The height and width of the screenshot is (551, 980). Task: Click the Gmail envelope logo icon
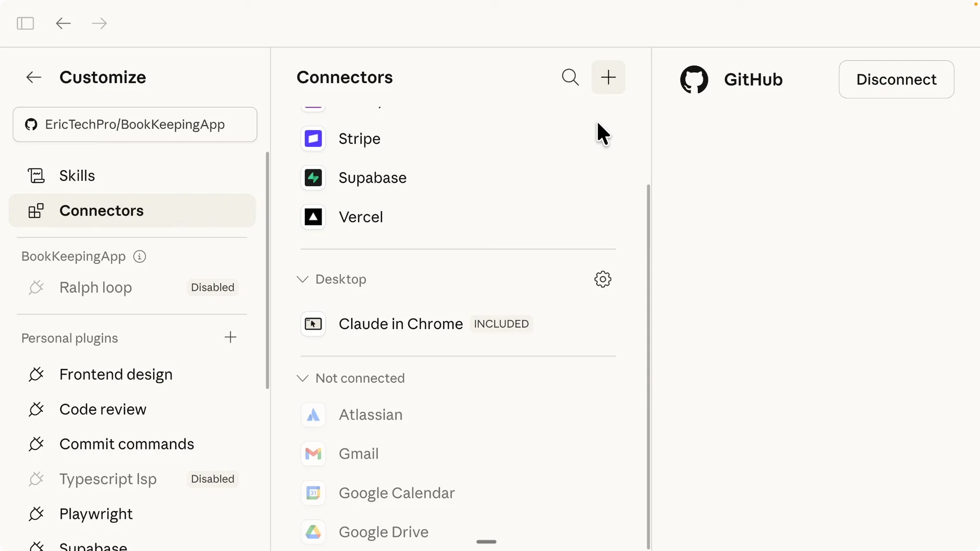tap(313, 454)
